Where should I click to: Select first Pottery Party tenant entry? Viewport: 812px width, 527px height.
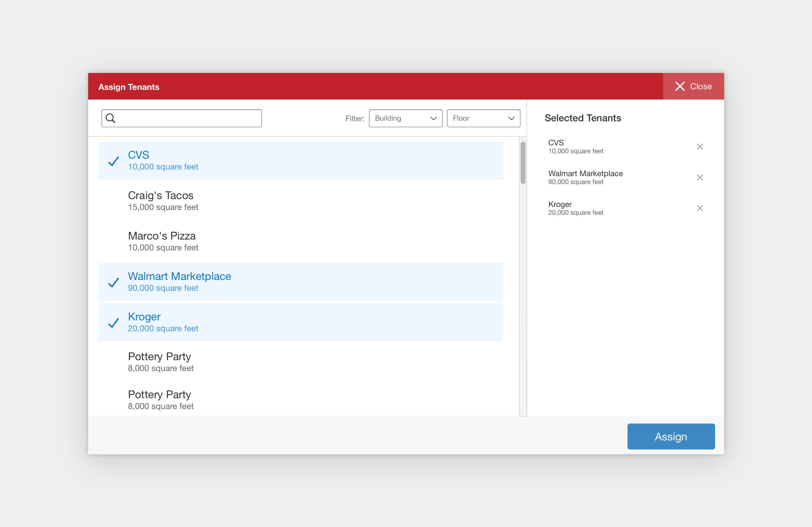click(300, 362)
